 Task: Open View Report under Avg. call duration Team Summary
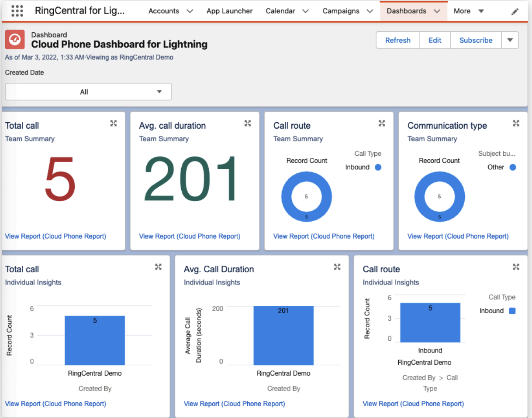click(190, 236)
